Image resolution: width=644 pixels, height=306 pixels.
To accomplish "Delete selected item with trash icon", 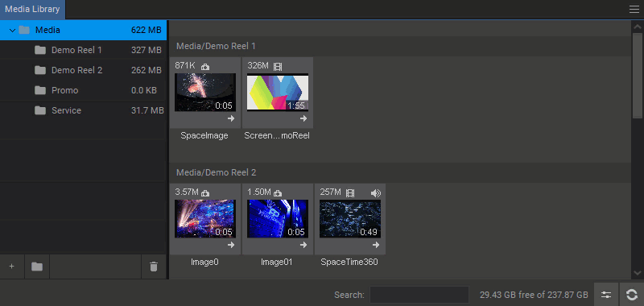I will pyautogui.click(x=154, y=267).
